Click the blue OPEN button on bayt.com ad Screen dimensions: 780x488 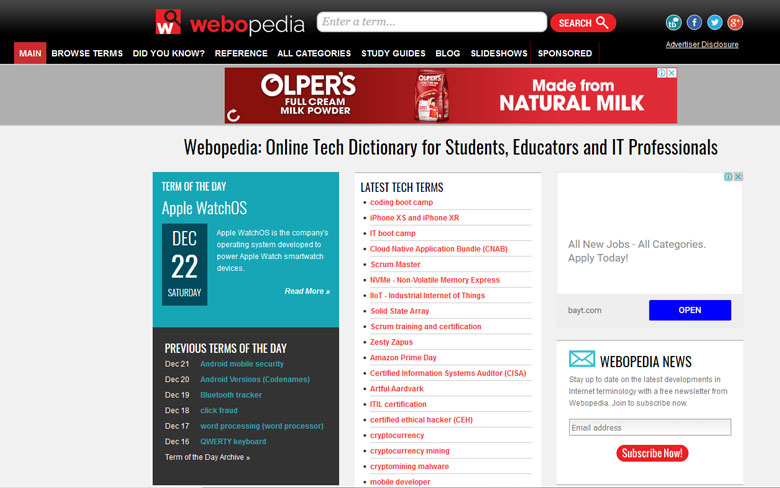(690, 310)
